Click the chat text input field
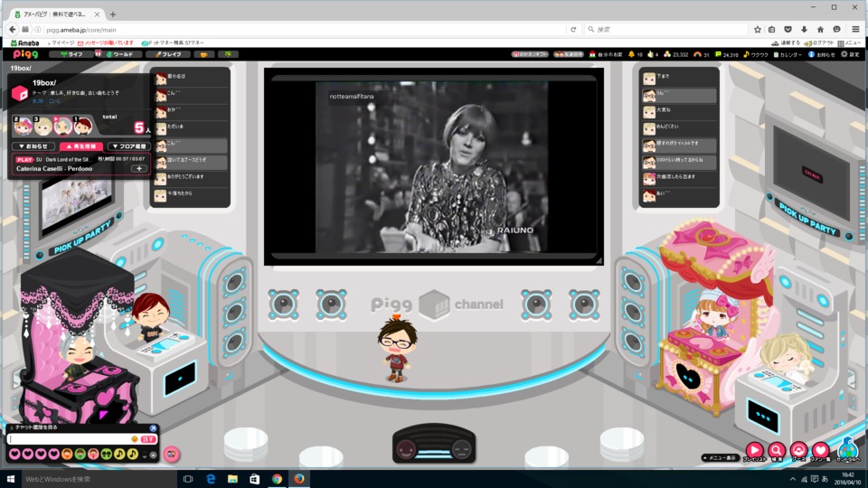 tap(70, 439)
